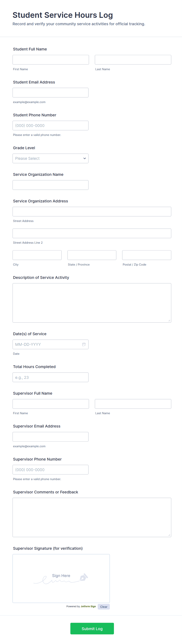The width and height of the screenshot is (182, 644).
Task: Focus the Street Address field
Action: point(92,211)
